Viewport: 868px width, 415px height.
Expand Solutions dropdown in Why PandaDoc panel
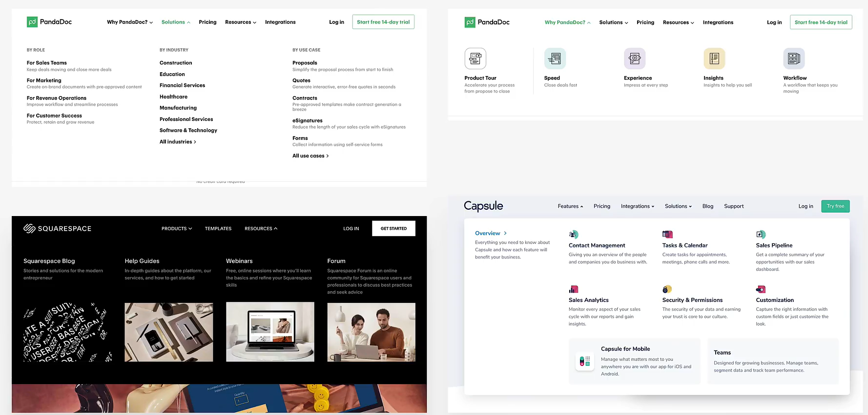tap(614, 22)
